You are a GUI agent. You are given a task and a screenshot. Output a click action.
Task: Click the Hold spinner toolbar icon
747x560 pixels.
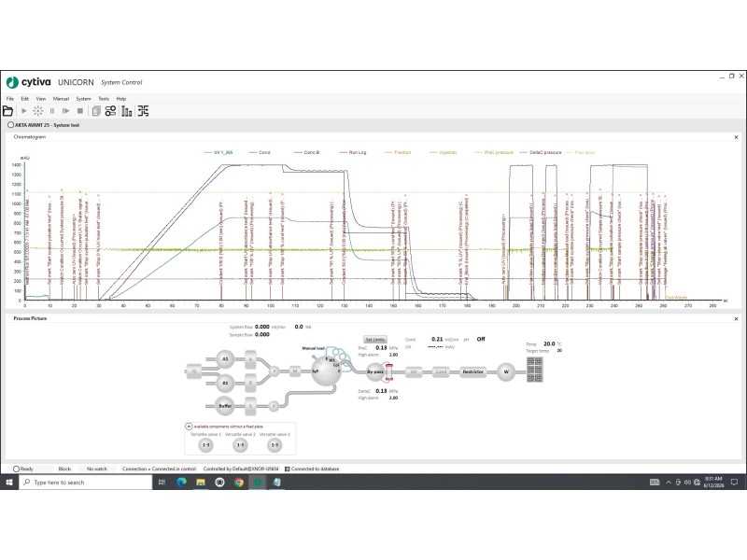(38, 111)
